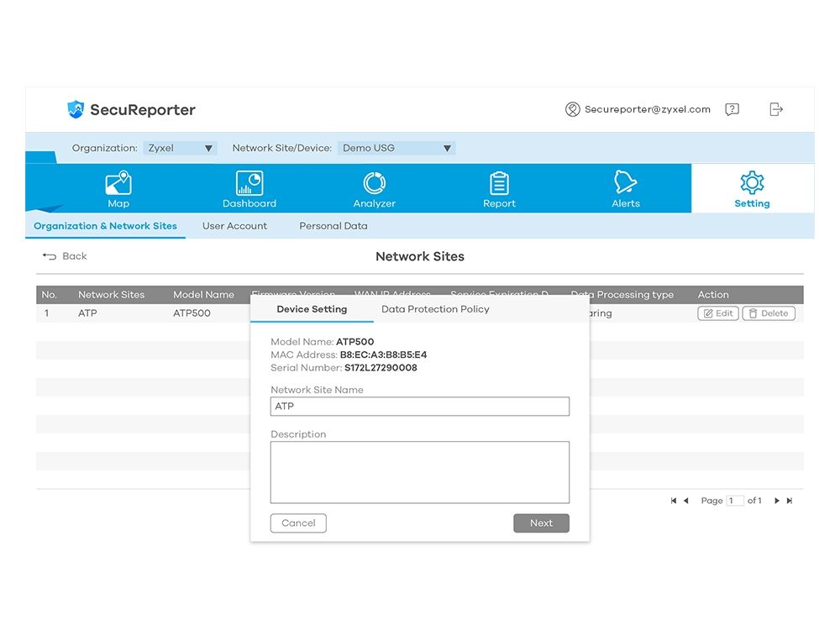This screenshot has height=630, width=840.
Task: Switch to Organization & Network Sites tab
Action: coord(105,226)
